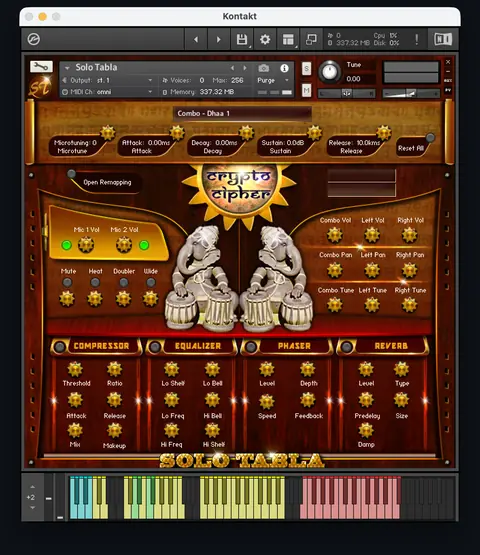Click the reverb Damp knob
This screenshot has width=480, height=555.
366,430
